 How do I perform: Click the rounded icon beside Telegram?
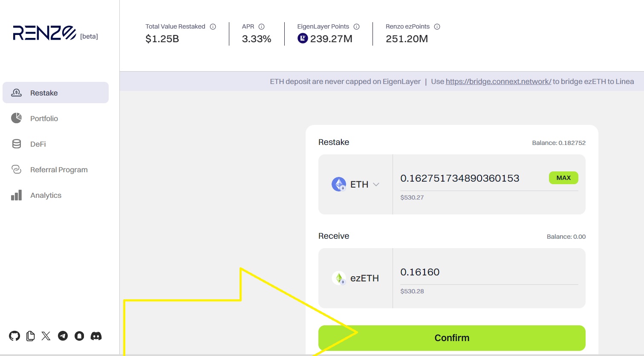tap(79, 336)
